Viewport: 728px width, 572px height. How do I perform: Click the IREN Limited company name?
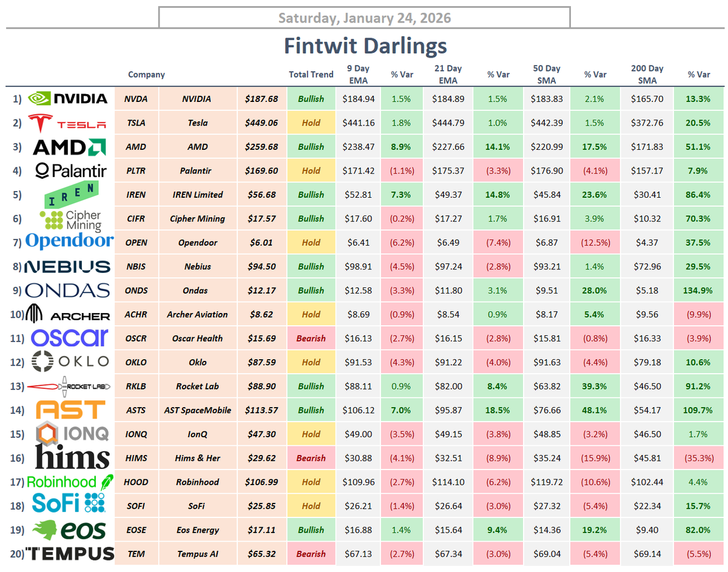tap(197, 194)
